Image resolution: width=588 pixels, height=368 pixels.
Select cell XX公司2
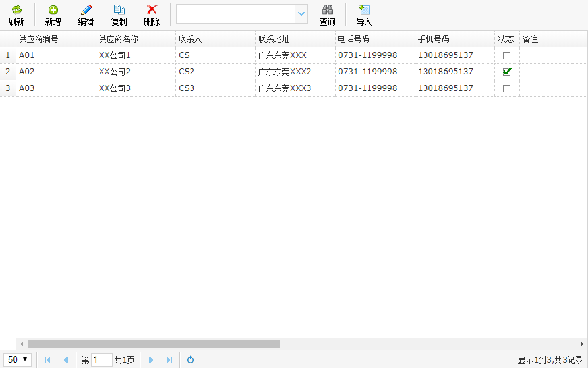point(136,72)
